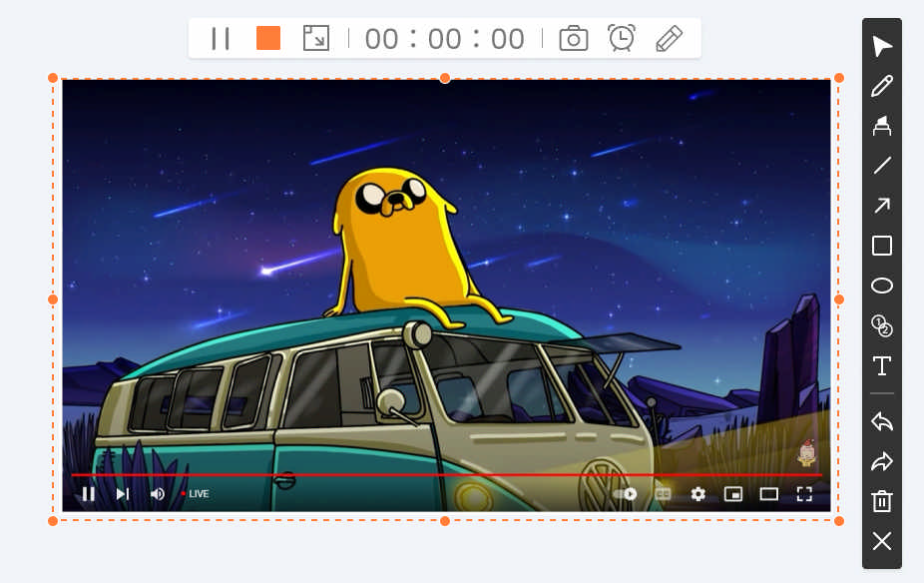Mute the video player volume

157,494
